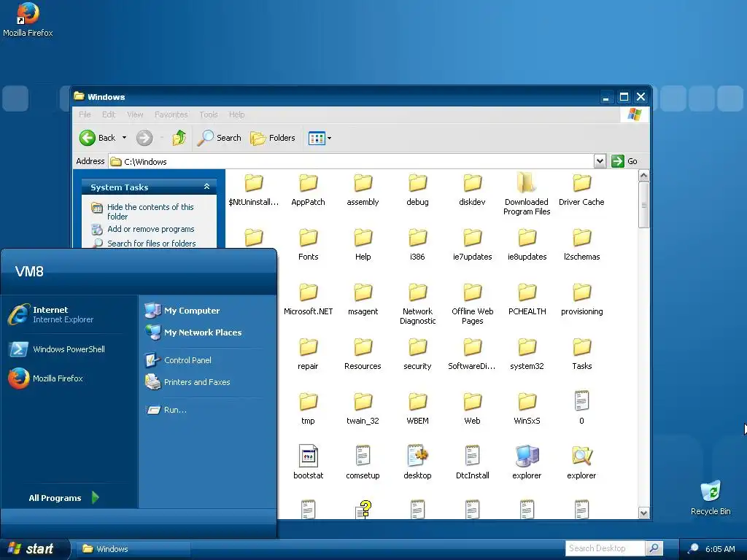Select the $NtUninstall folder
This screenshot has width=747, height=560.
pos(253,190)
